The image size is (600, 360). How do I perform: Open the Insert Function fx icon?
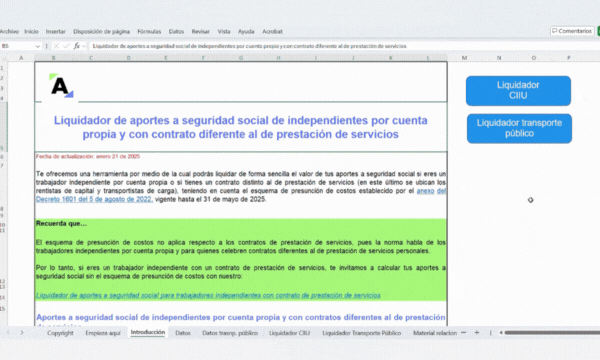click(77, 46)
